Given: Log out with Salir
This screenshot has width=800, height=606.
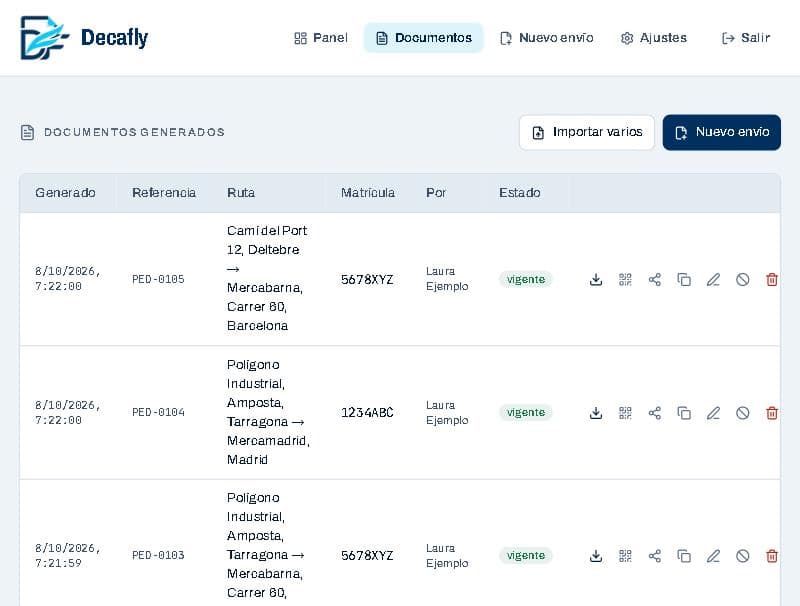Looking at the screenshot, I should click(x=745, y=38).
